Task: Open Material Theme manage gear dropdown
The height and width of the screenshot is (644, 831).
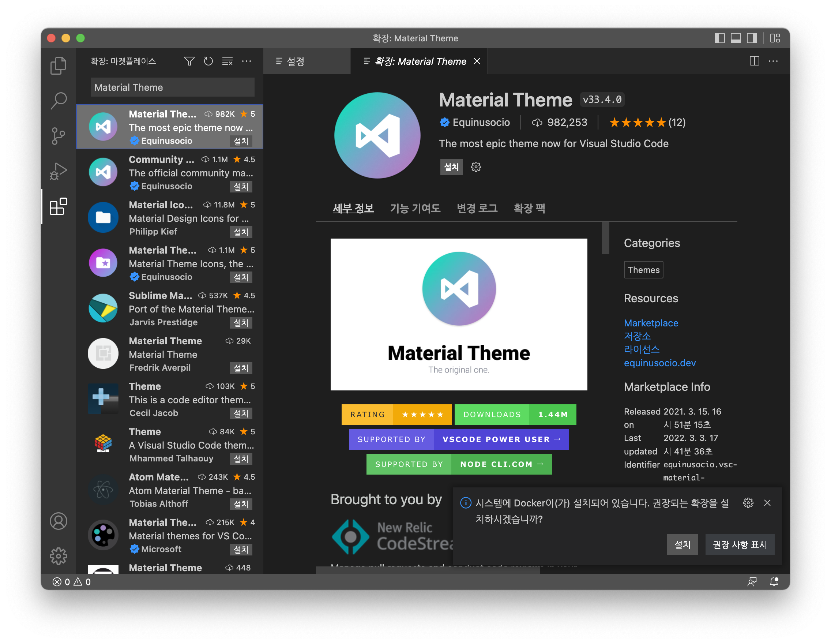Action: point(475,167)
